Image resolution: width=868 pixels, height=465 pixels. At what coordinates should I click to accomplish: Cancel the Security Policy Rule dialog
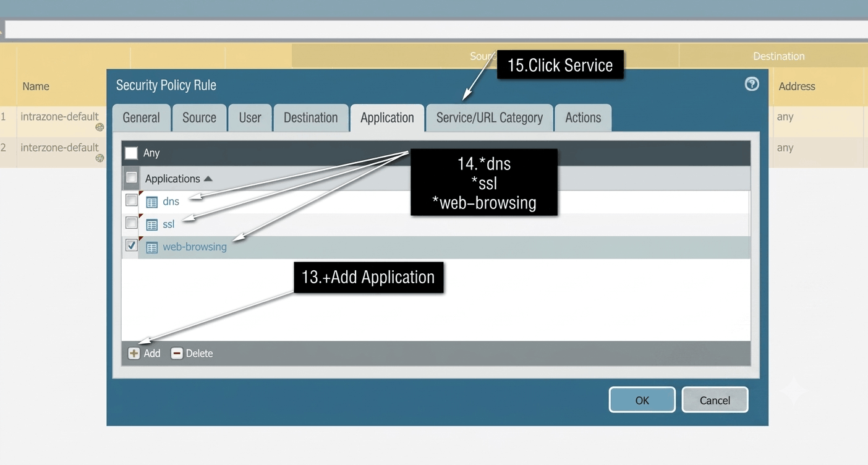(x=715, y=400)
